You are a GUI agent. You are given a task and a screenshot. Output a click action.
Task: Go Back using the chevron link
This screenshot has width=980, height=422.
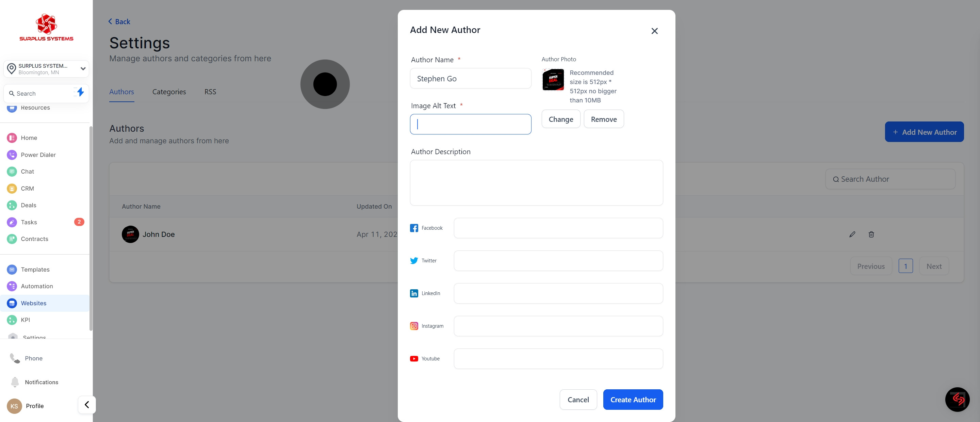(119, 22)
